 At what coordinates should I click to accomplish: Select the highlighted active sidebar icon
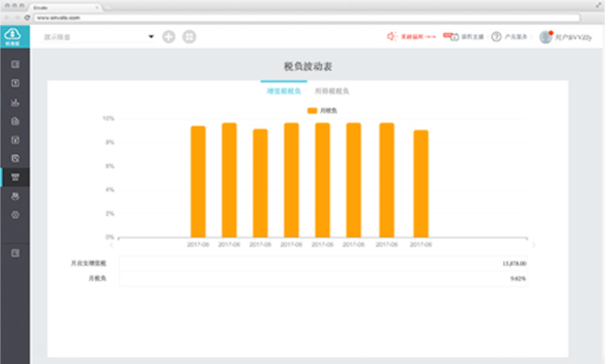click(x=15, y=177)
